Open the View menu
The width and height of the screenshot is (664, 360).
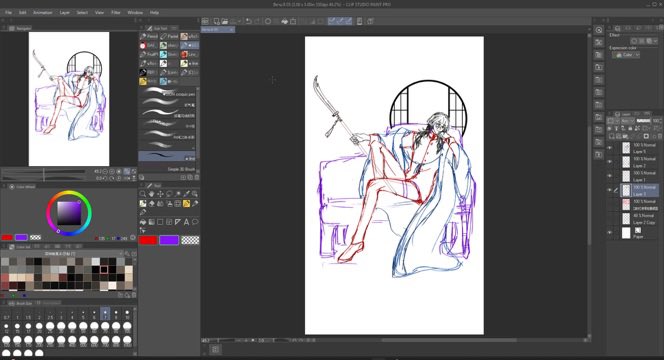(x=100, y=13)
